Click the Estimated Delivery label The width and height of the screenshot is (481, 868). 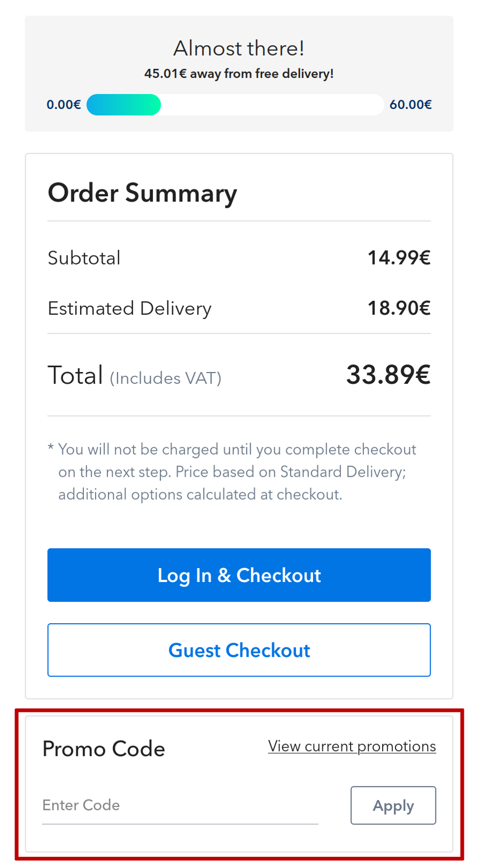tap(129, 308)
